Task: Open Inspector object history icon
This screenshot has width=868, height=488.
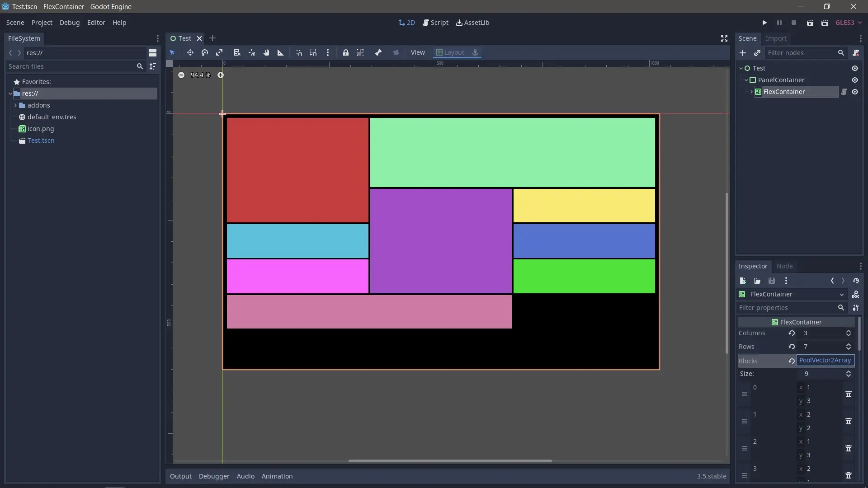Action: (x=856, y=281)
